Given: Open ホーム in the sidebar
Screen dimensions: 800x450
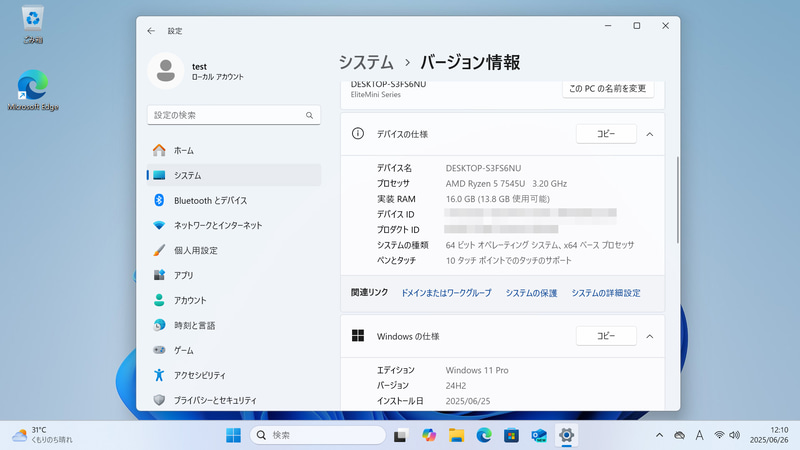Looking at the screenshot, I should [234, 151].
